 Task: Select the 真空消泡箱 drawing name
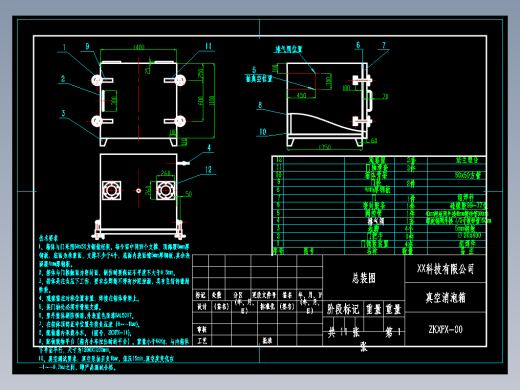(445, 297)
